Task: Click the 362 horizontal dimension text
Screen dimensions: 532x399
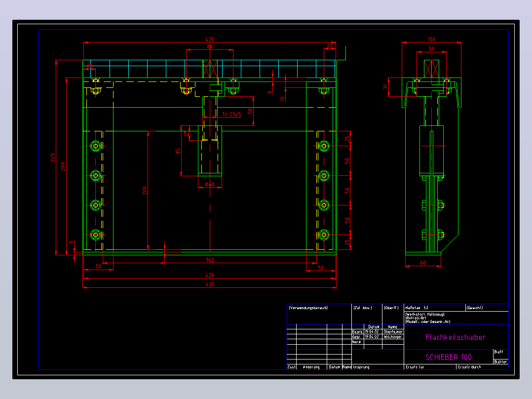Action: (210, 260)
